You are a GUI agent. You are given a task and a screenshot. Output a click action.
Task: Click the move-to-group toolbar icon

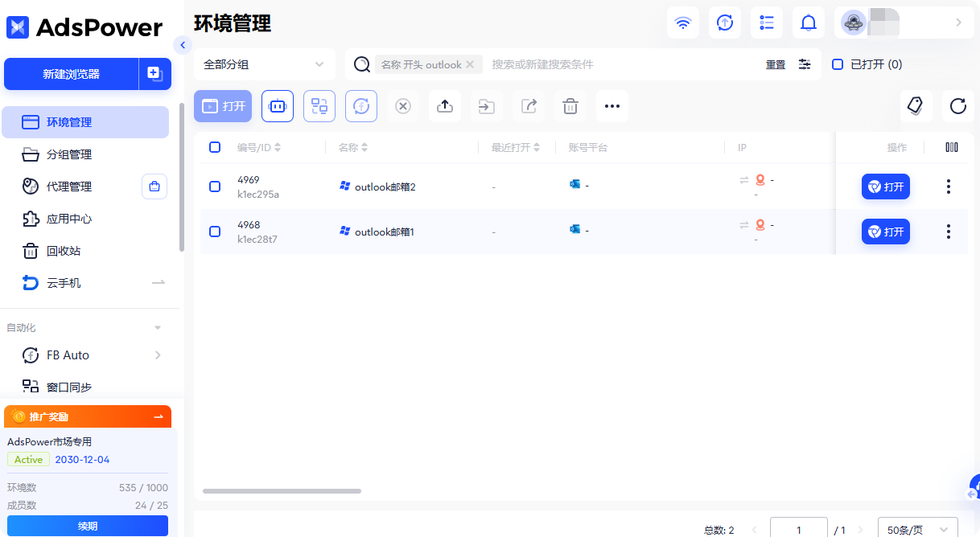point(487,106)
